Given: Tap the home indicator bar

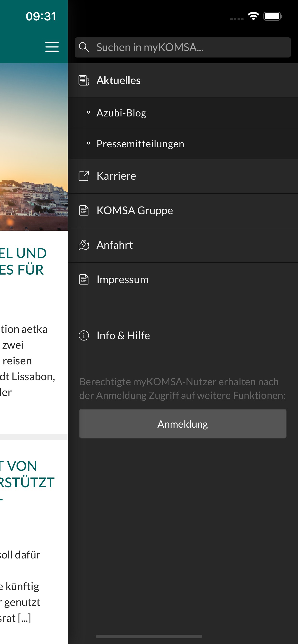Looking at the screenshot, I should pos(149,636).
